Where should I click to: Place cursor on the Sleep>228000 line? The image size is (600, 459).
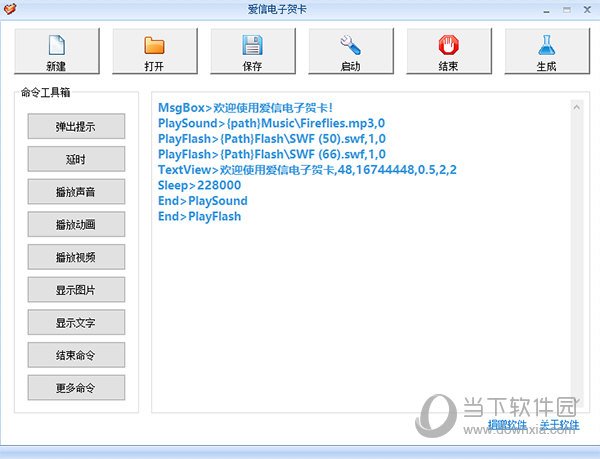click(x=199, y=185)
